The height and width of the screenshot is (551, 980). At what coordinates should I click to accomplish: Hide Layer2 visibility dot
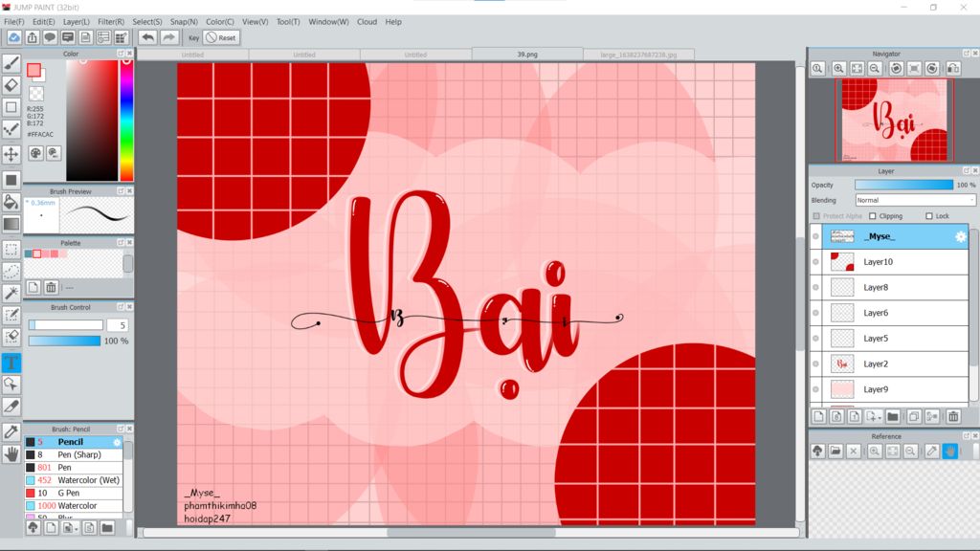click(x=815, y=364)
